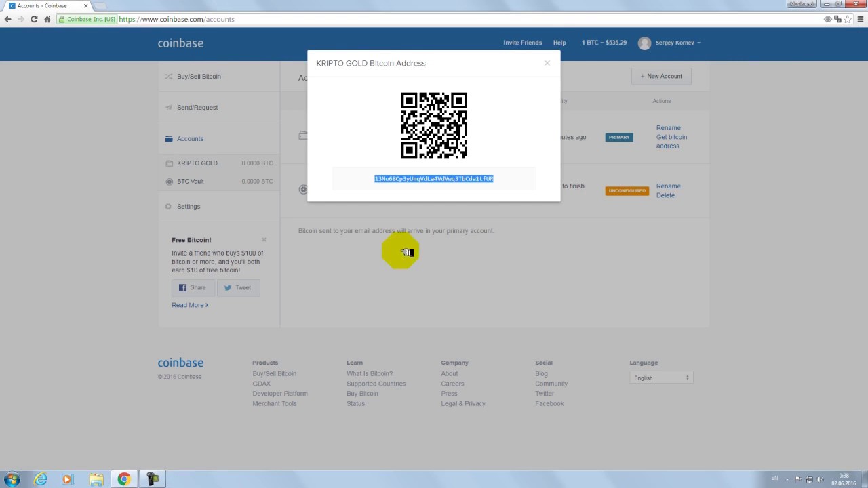Open Windows Media Player from the taskbar

(66, 479)
